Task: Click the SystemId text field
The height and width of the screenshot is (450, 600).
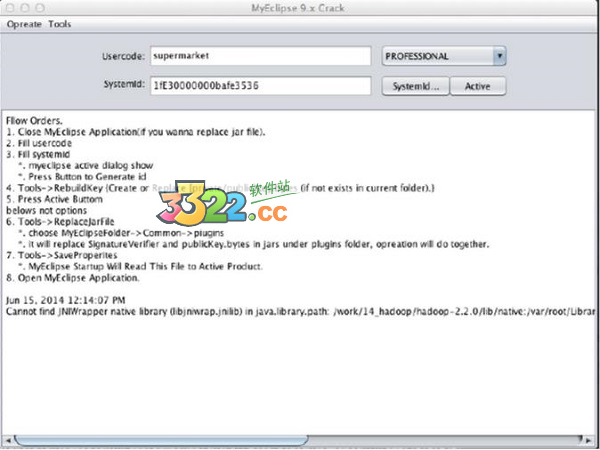Action: [x=261, y=86]
